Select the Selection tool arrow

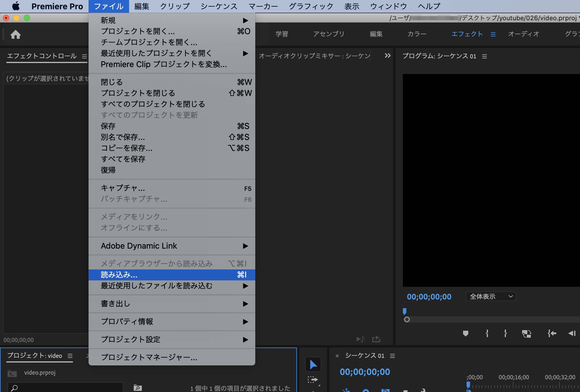(313, 364)
